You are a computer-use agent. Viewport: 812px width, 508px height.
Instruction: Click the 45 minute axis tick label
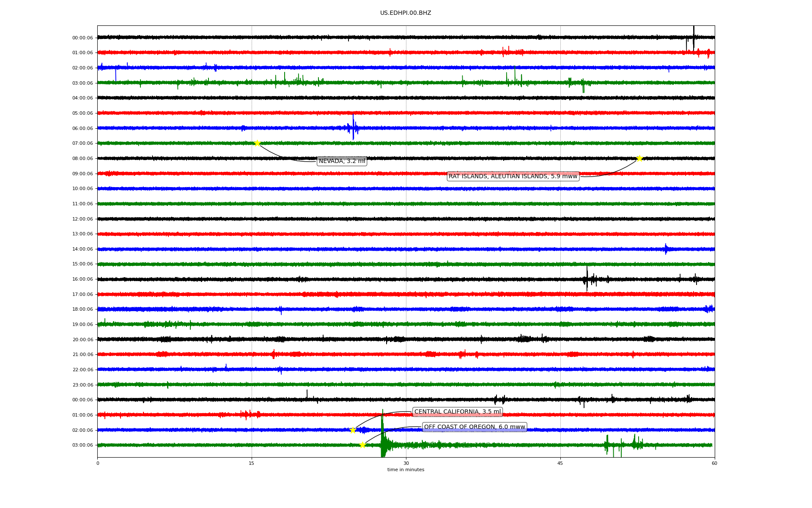(560, 463)
